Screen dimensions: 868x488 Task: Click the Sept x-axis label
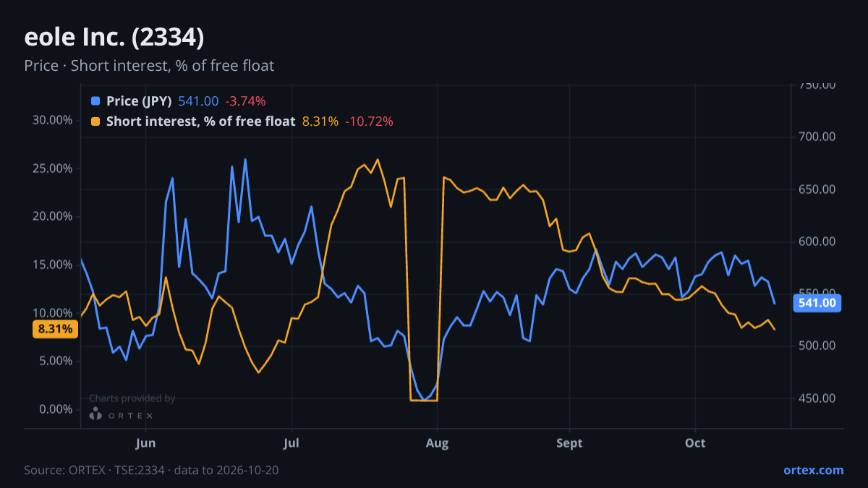point(570,442)
